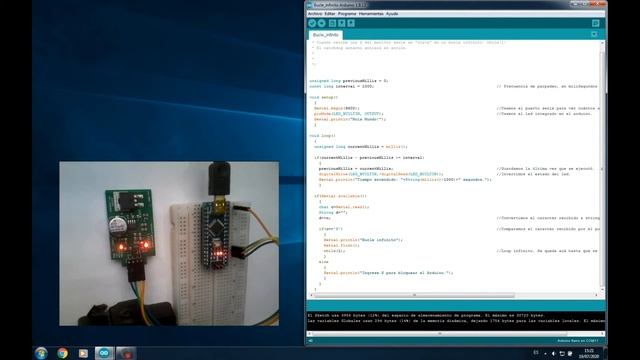The height and width of the screenshot is (360, 640).
Task: Open the Windows Start menu
Action: (41, 353)
